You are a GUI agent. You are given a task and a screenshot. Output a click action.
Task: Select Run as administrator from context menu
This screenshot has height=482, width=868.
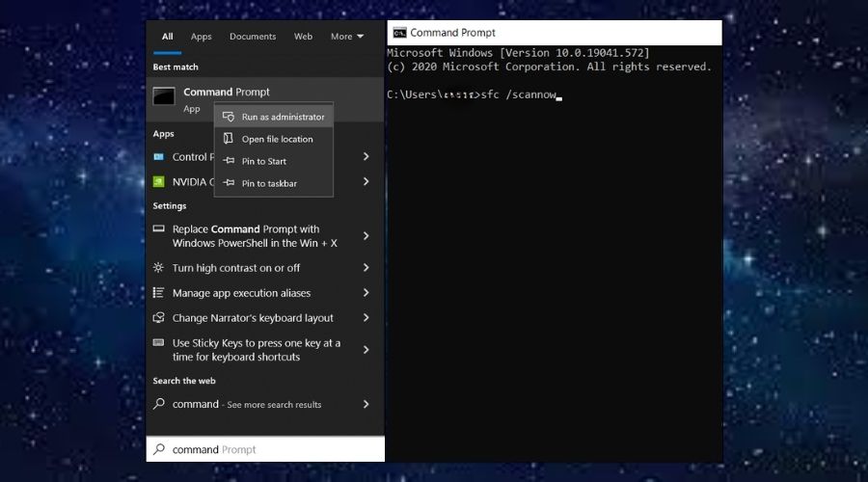[274, 117]
